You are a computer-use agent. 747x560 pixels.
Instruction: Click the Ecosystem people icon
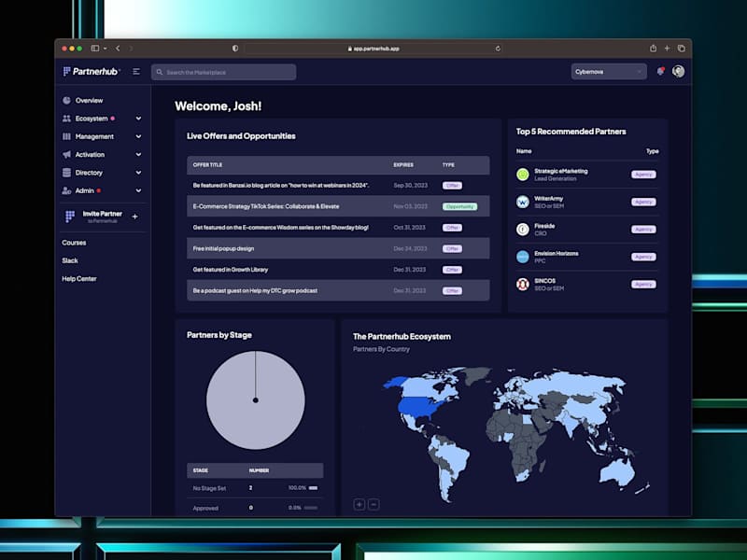[x=66, y=119]
